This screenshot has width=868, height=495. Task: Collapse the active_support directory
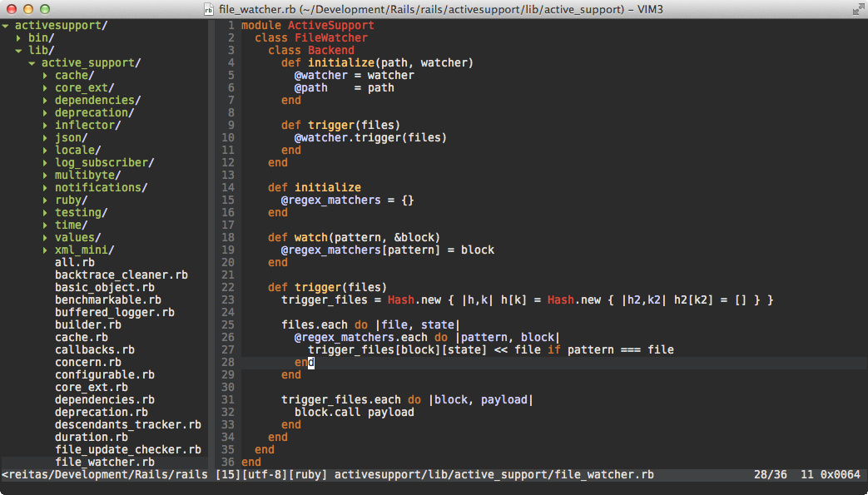tap(31, 62)
